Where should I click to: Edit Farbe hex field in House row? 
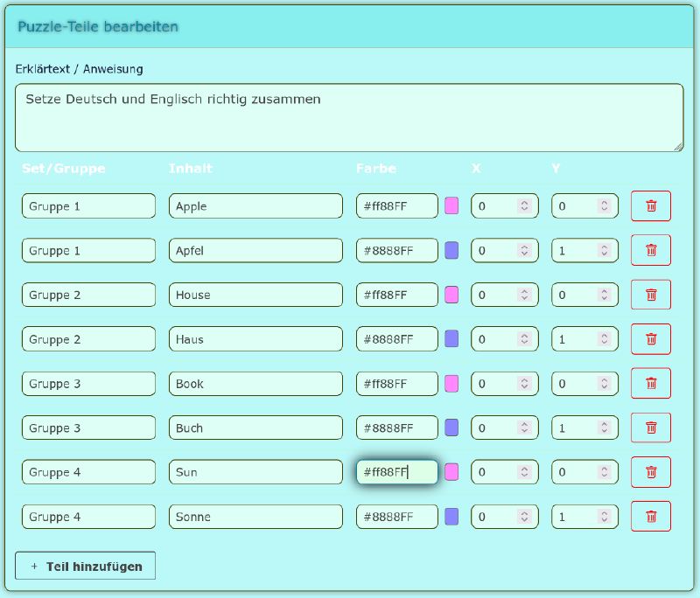pos(397,295)
